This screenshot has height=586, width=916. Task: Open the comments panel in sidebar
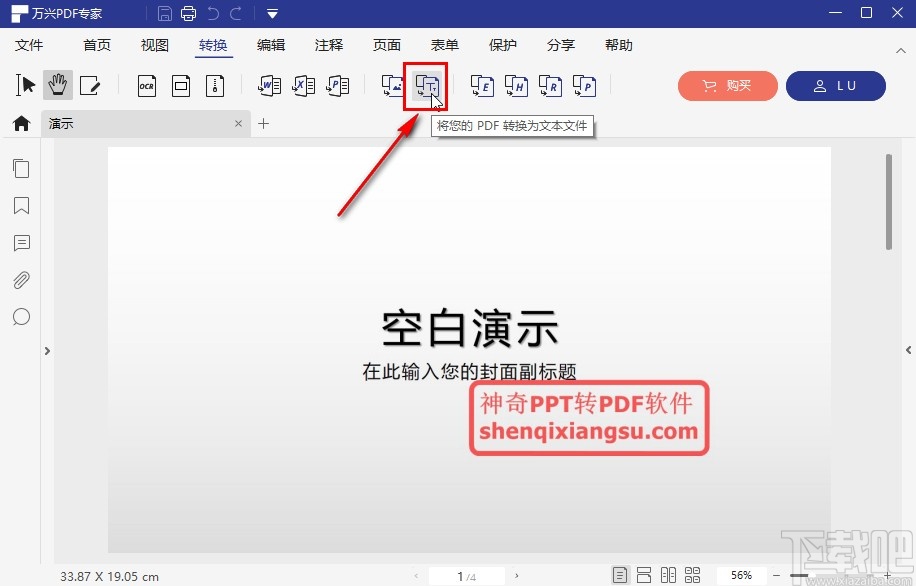click(21, 243)
